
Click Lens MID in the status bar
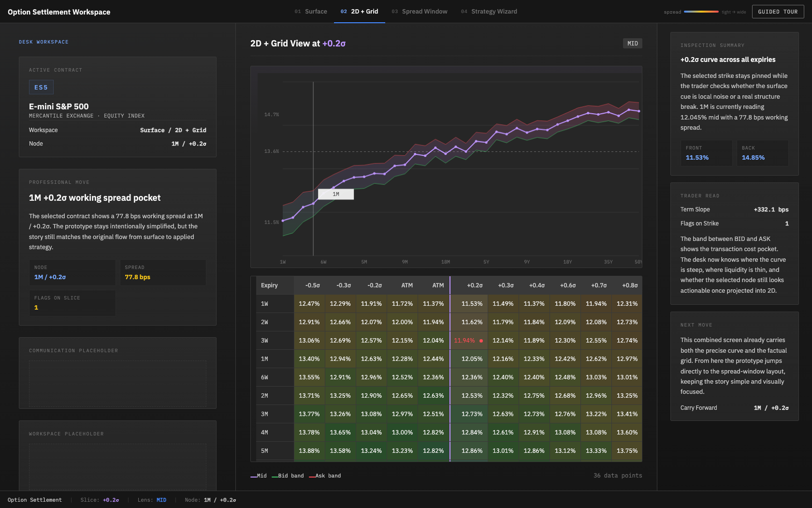152,500
